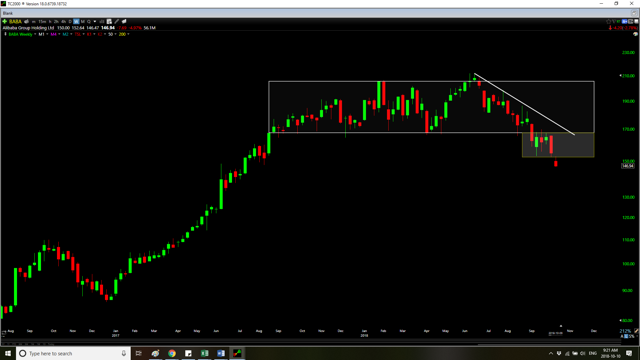
Task: Click the BABA ticker symbol
Action: coord(15,21)
